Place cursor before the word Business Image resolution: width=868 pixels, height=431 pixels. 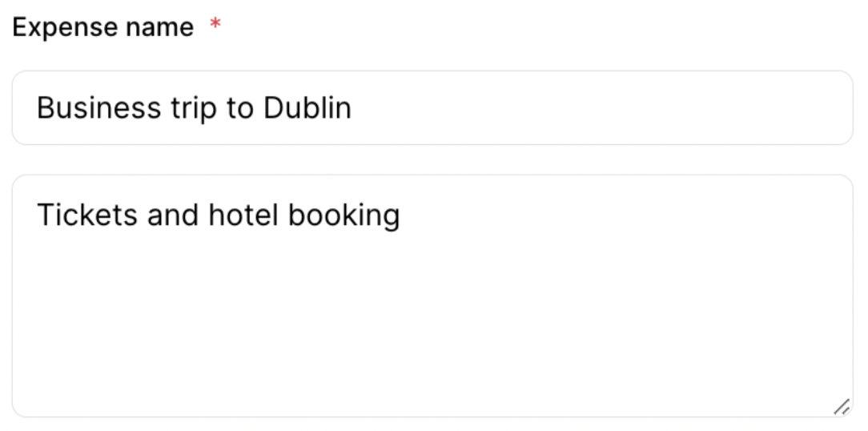tap(37, 108)
